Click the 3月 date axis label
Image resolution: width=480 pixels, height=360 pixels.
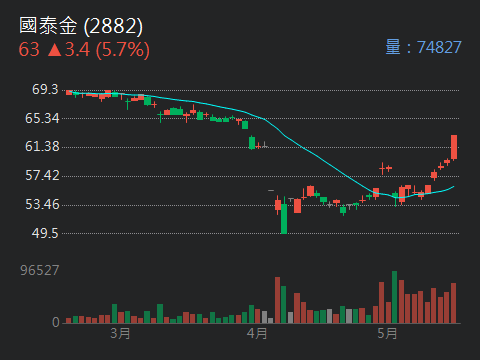120,333
